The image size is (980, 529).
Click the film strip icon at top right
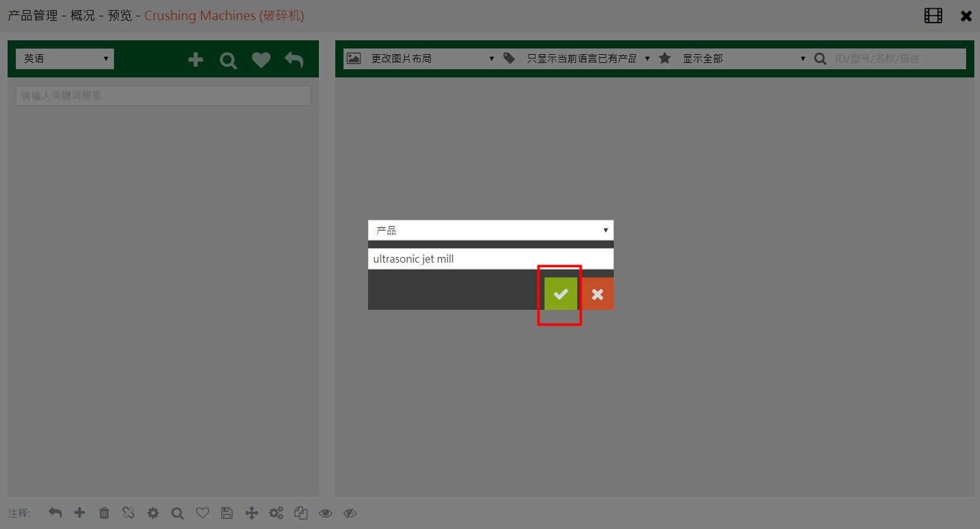click(933, 16)
